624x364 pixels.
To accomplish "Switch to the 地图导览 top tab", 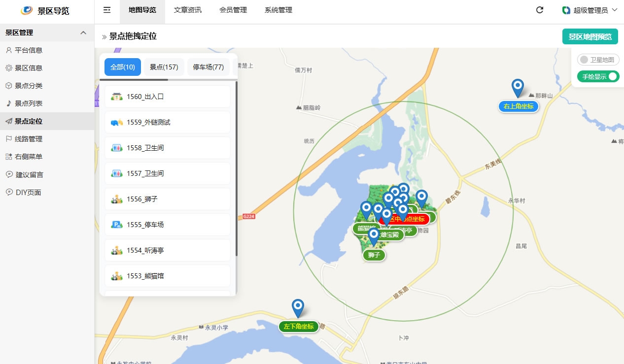I will pos(142,10).
